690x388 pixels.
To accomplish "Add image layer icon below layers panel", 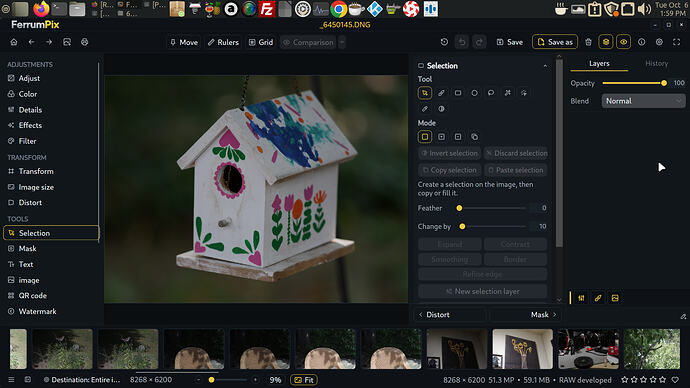I will point(615,298).
